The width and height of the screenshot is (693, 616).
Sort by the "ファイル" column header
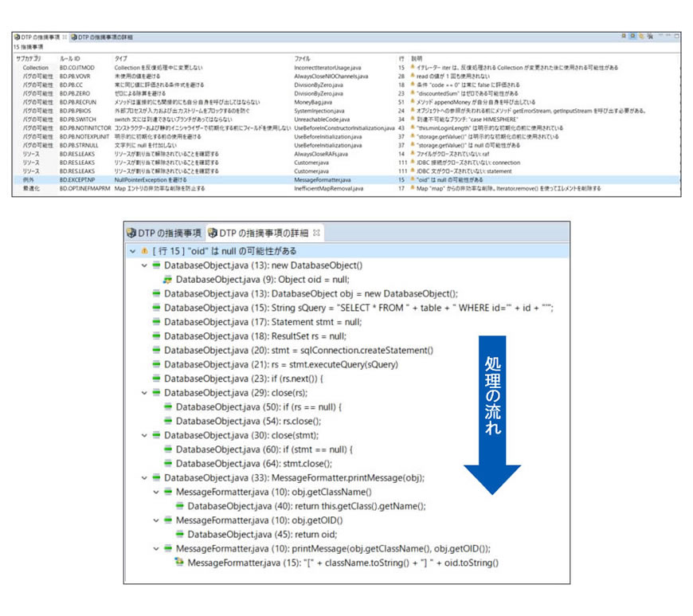[303, 58]
